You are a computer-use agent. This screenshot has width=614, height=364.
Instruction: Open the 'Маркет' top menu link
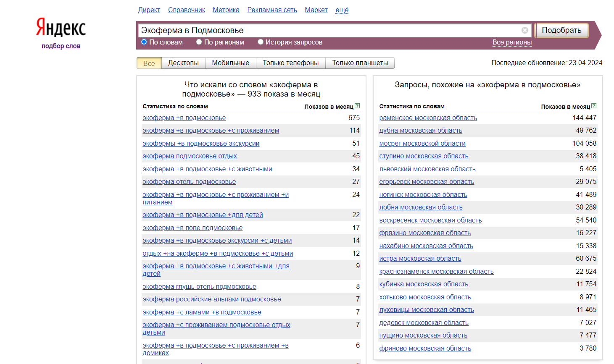tap(316, 10)
